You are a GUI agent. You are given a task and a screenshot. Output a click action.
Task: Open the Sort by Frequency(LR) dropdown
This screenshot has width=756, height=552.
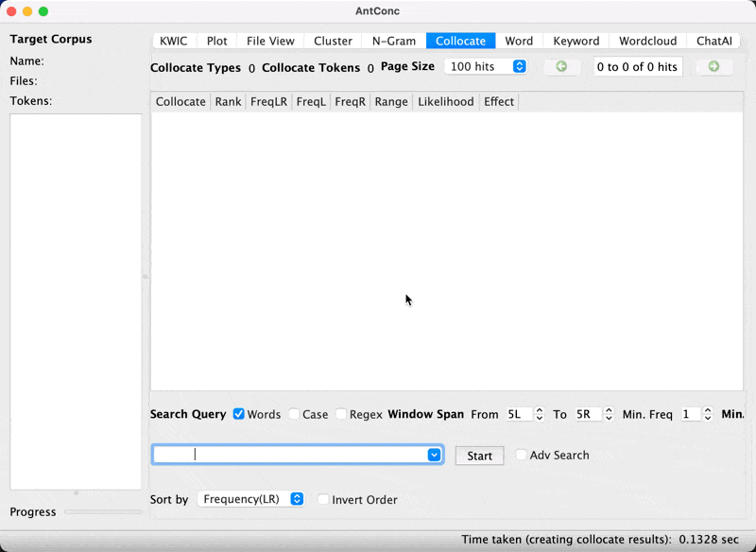click(251, 499)
